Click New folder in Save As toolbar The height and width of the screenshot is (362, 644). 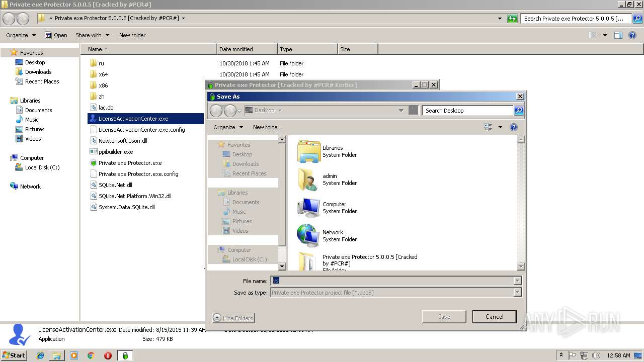[x=266, y=127]
